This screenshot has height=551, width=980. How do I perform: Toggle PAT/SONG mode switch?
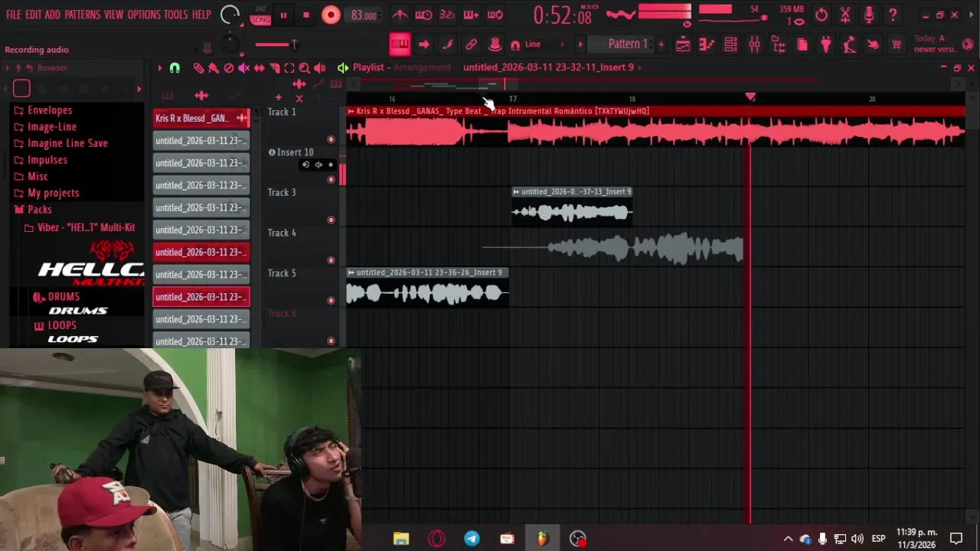pyautogui.click(x=260, y=15)
